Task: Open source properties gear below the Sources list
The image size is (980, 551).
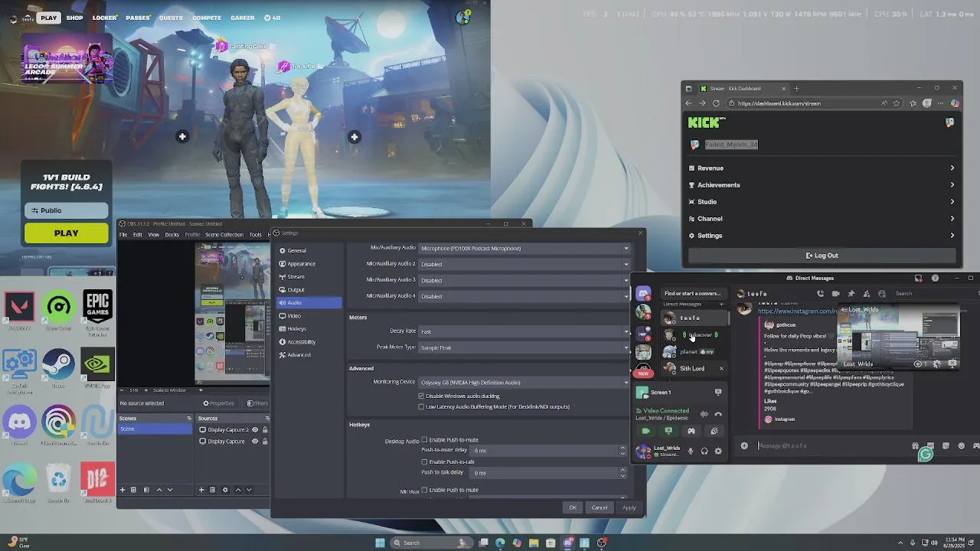Action: 224,490
